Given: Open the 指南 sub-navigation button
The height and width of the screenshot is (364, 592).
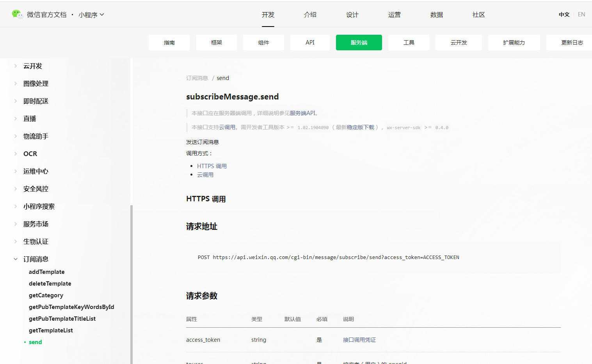Looking at the screenshot, I should 169,43.
